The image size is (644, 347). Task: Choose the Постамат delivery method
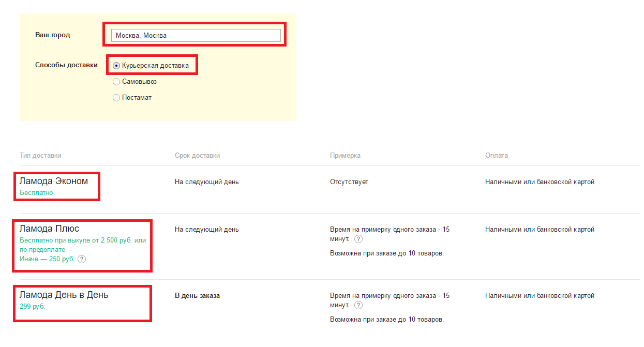116,97
